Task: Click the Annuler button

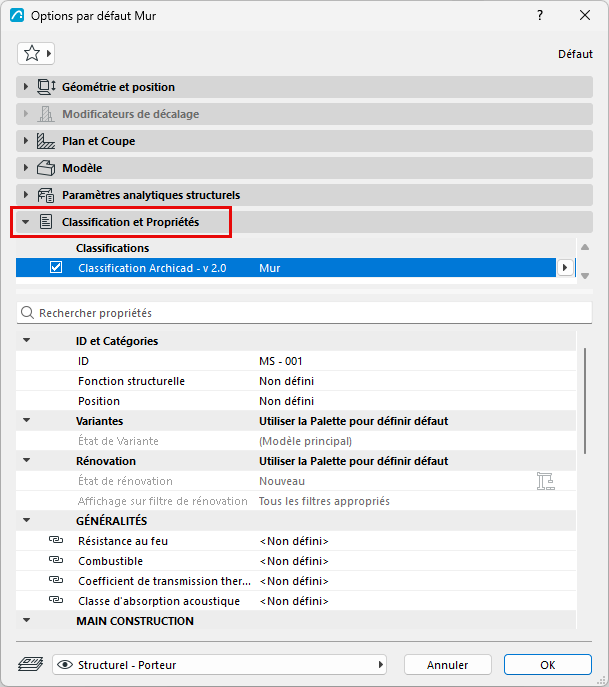Action: (x=447, y=665)
